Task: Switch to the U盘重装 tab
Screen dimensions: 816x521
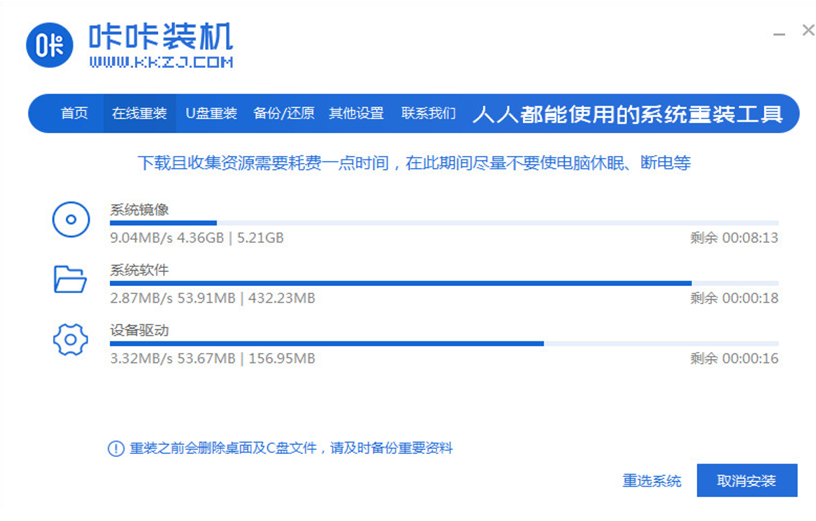Action: tap(211, 114)
